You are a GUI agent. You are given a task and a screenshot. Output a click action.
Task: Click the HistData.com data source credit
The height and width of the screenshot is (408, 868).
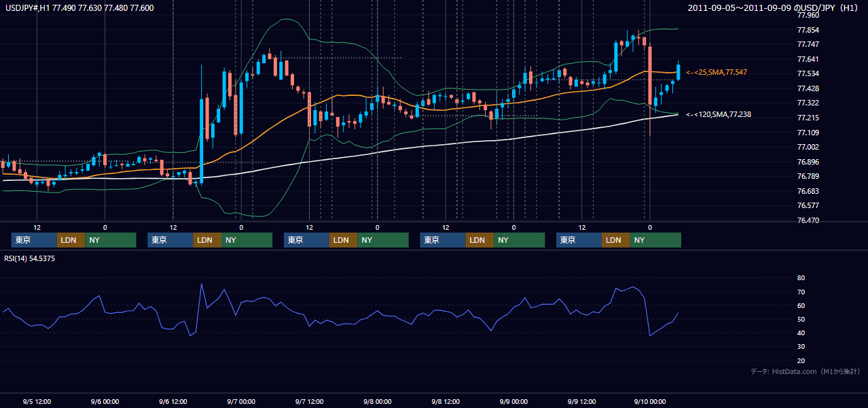click(x=806, y=371)
